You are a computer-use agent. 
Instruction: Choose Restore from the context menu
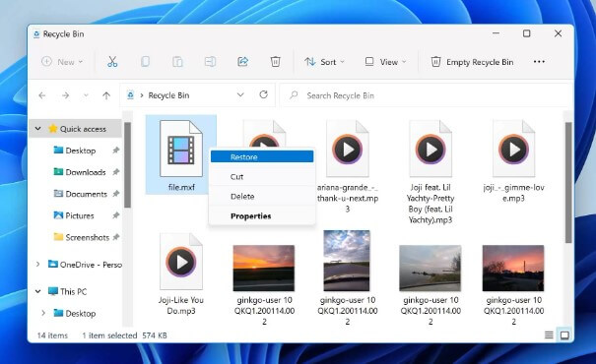(262, 156)
